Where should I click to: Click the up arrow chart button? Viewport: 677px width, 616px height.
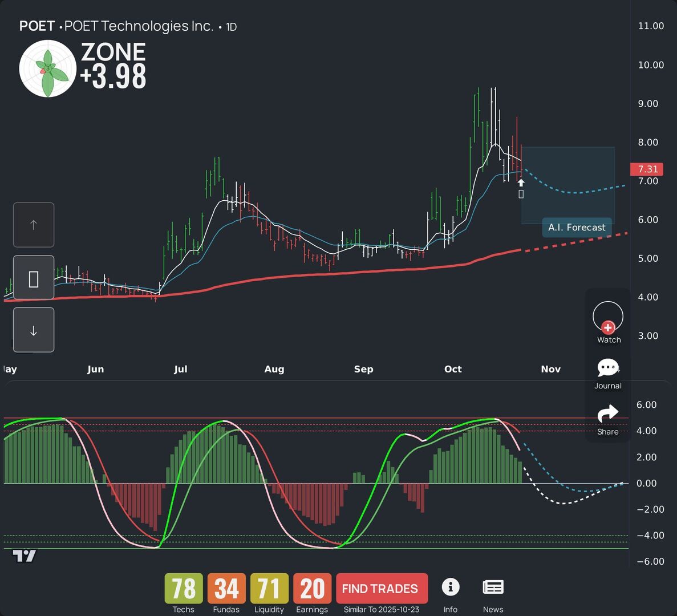point(34,225)
